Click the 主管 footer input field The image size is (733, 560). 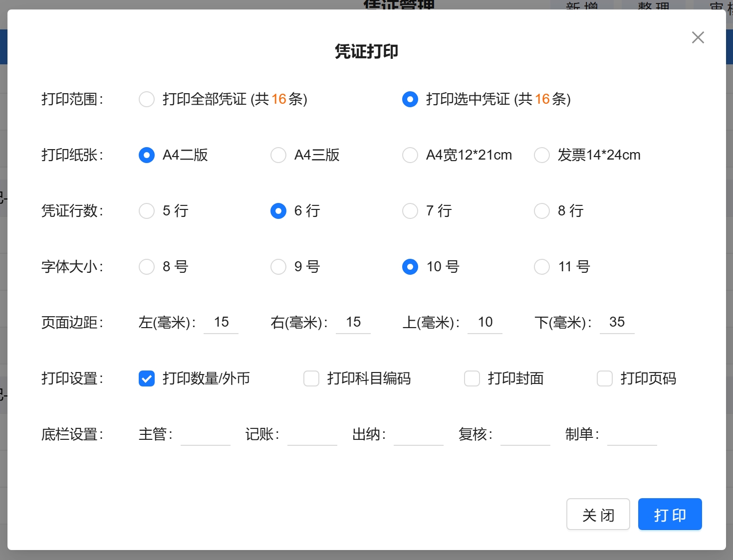coord(206,434)
